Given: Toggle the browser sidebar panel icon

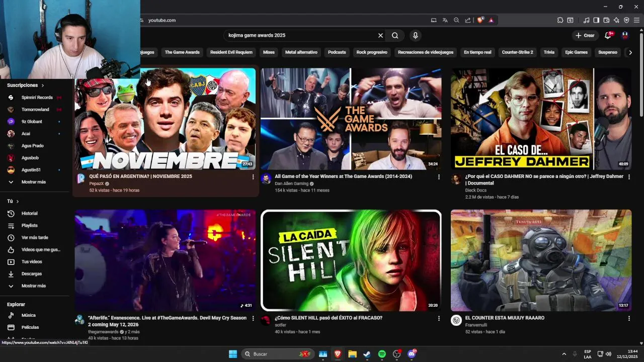Looking at the screenshot, I should [596, 20].
